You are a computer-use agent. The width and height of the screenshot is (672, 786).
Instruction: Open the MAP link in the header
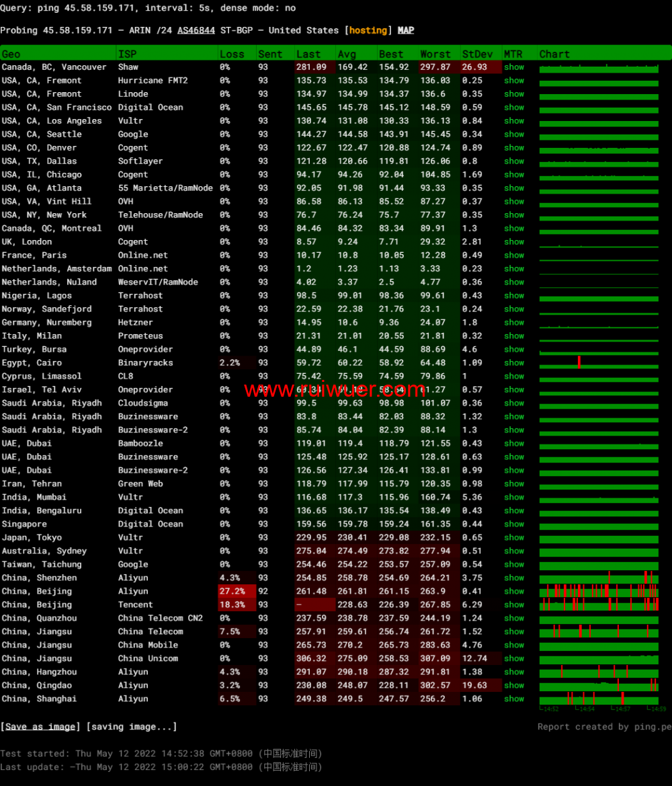point(406,30)
